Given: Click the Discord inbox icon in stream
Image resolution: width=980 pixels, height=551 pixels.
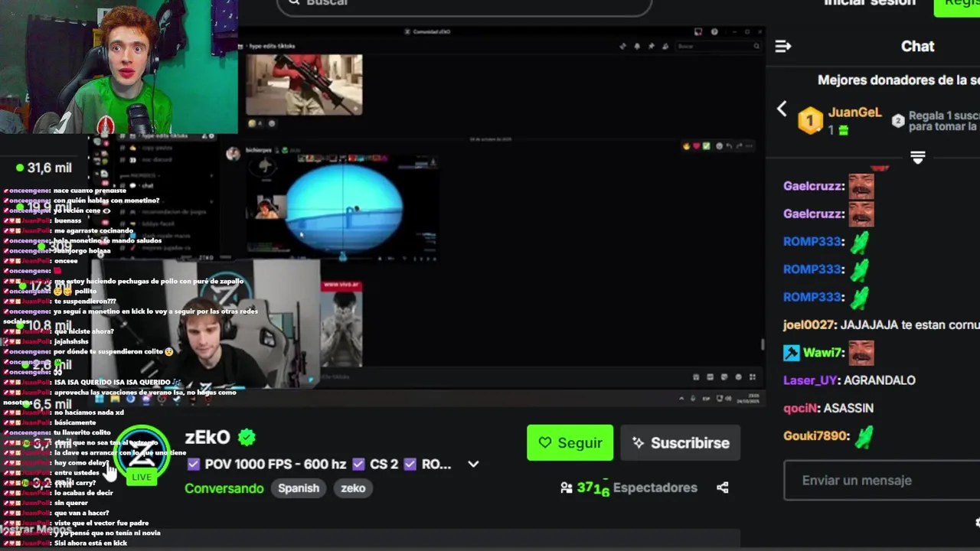Looking at the screenshot, I should coord(698,31).
